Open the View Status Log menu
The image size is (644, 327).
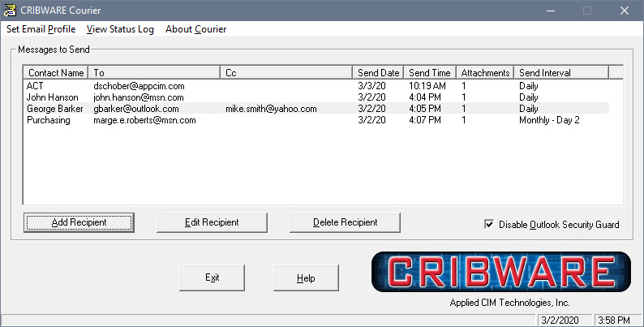click(120, 29)
